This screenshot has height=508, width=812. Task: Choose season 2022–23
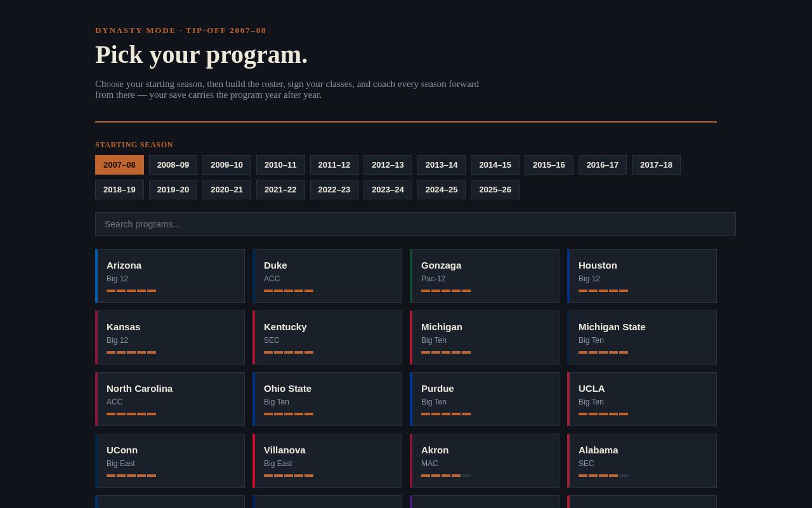coord(334,189)
